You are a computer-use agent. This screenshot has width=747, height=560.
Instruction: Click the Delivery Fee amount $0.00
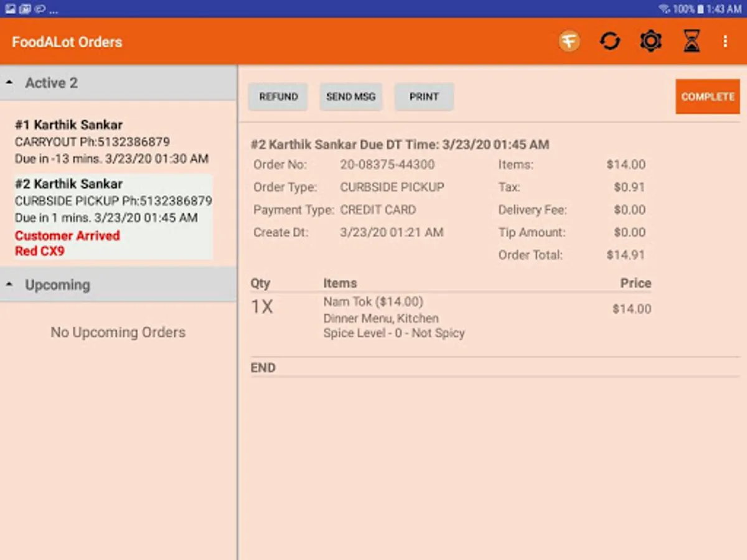(629, 210)
